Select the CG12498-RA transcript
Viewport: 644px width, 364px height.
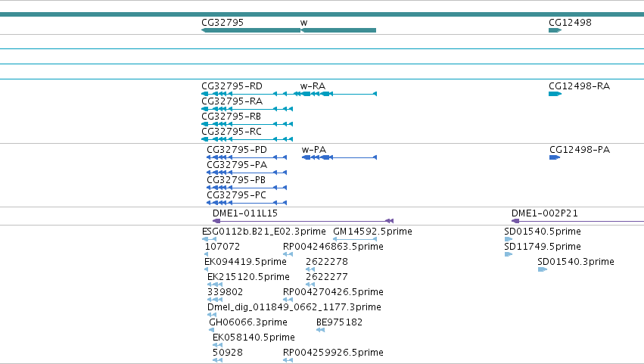(x=555, y=94)
